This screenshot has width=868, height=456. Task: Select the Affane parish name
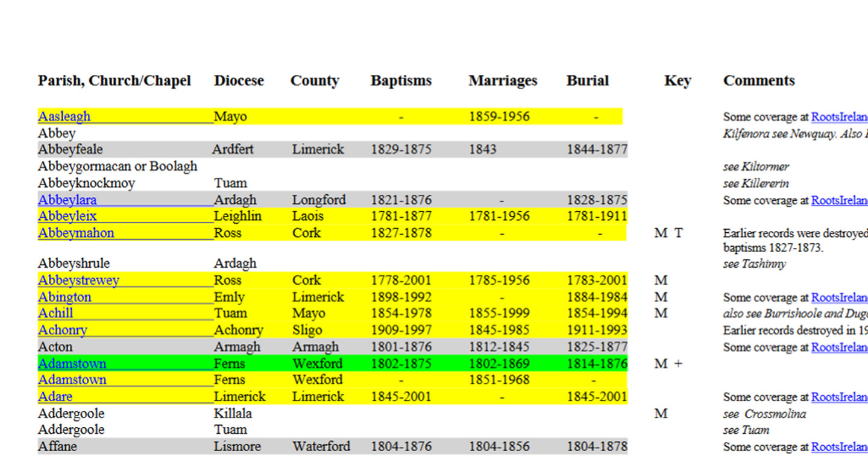(x=57, y=446)
